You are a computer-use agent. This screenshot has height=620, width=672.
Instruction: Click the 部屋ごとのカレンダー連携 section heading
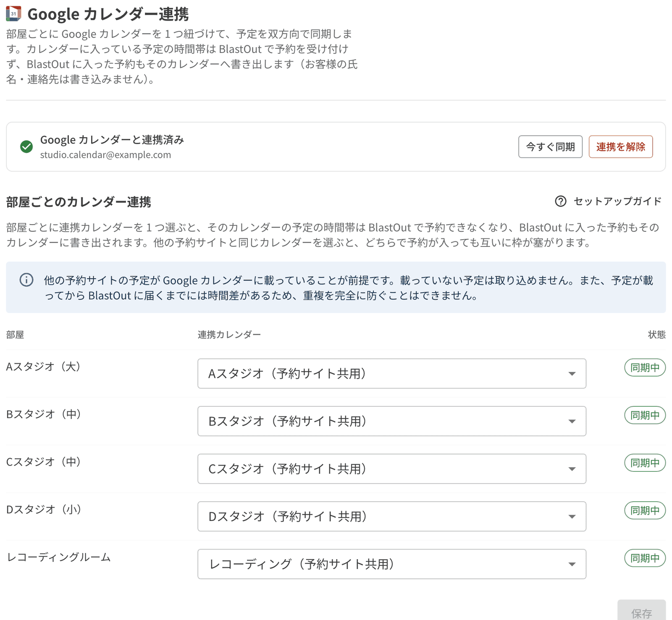pyautogui.click(x=79, y=202)
